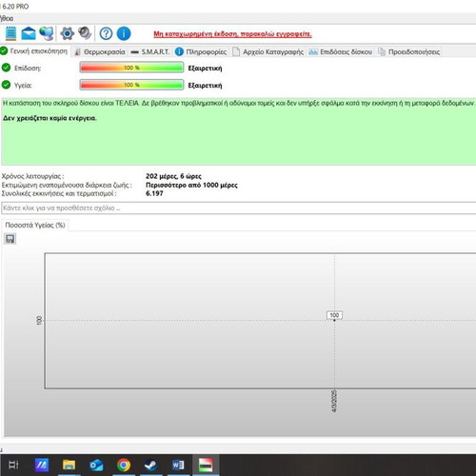This screenshot has width=476, height=476.
Task: Open Chrome from the taskbar
Action: click(124, 466)
